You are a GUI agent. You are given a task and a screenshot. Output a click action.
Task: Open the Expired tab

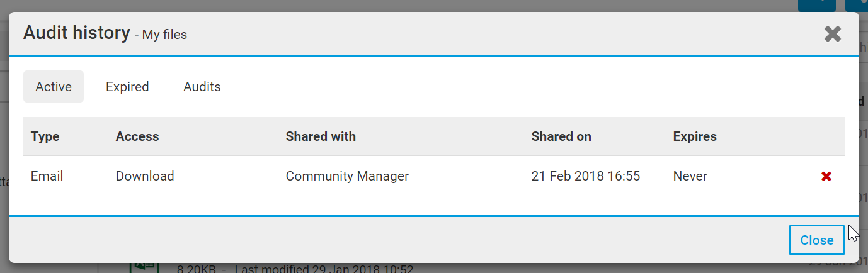tap(127, 87)
